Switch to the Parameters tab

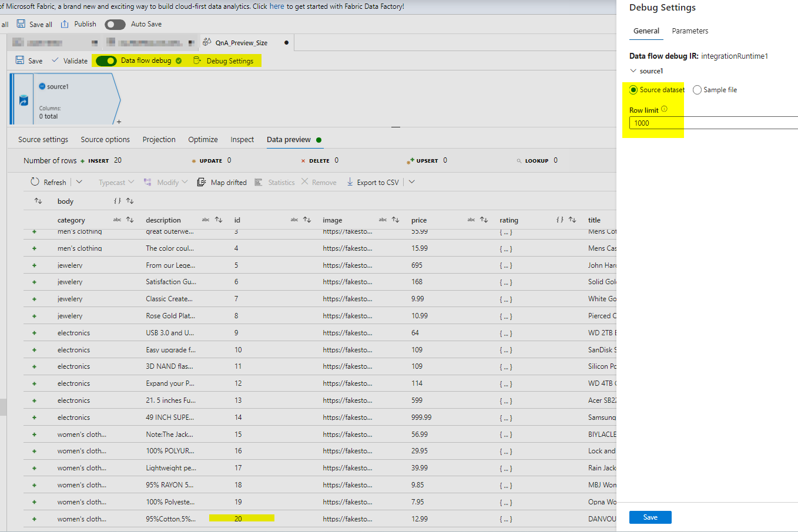coord(690,31)
